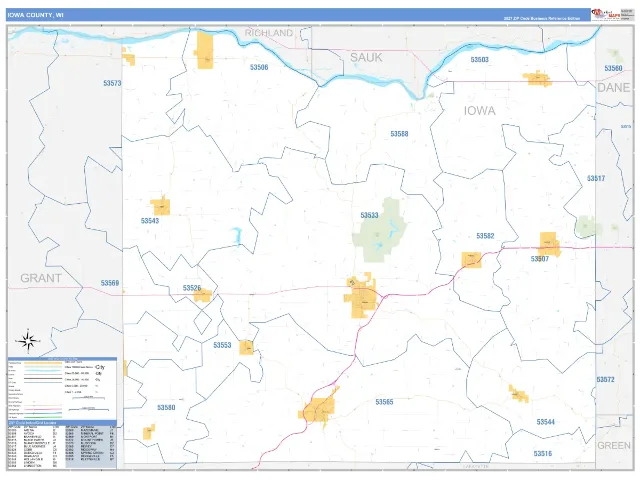Click ZIP code 53516 label
Image resolution: width=640 pixels, height=480 pixels.
[542, 453]
